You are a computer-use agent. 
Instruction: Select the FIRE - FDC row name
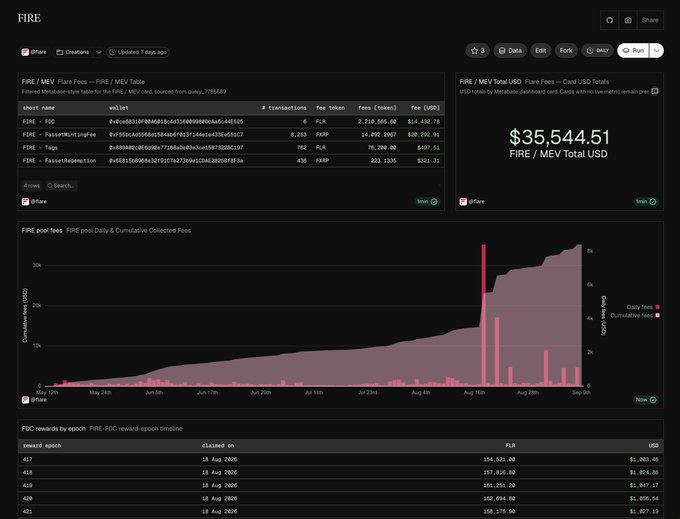pos(39,122)
